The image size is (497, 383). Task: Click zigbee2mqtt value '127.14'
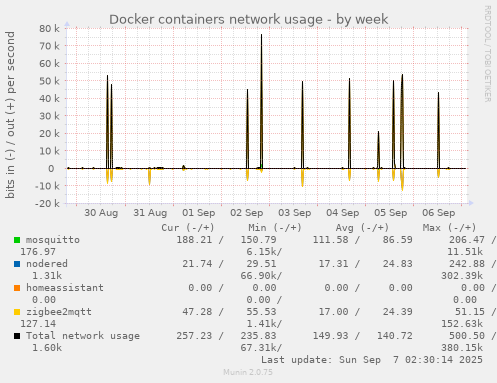(38, 324)
